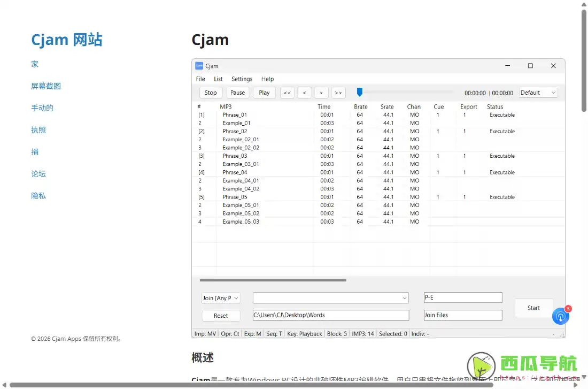Click the Brate column header
This screenshot has height=389, width=588.
(x=361, y=106)
